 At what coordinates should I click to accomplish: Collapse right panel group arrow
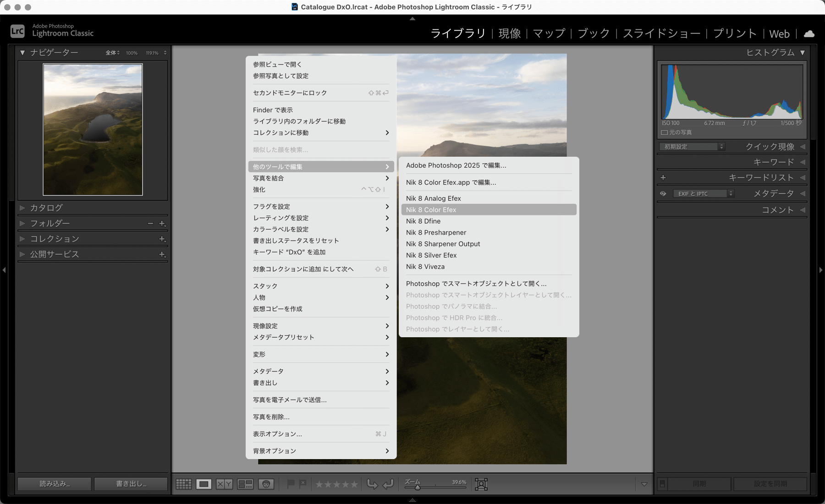pyautogui.click(x=821, y=270)
